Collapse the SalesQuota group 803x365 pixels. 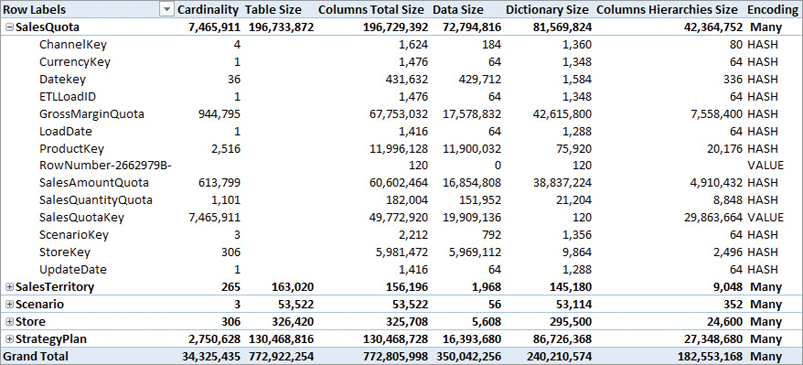click(9, 28)
